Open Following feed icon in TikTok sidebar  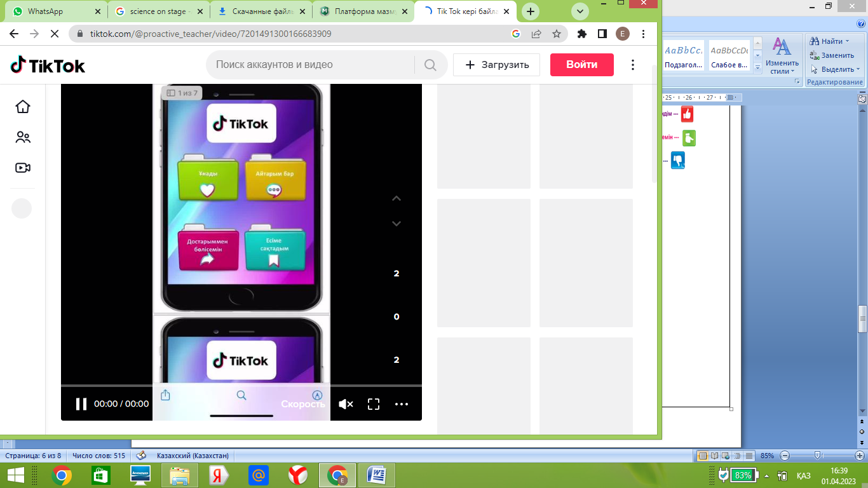click(23, 137)
